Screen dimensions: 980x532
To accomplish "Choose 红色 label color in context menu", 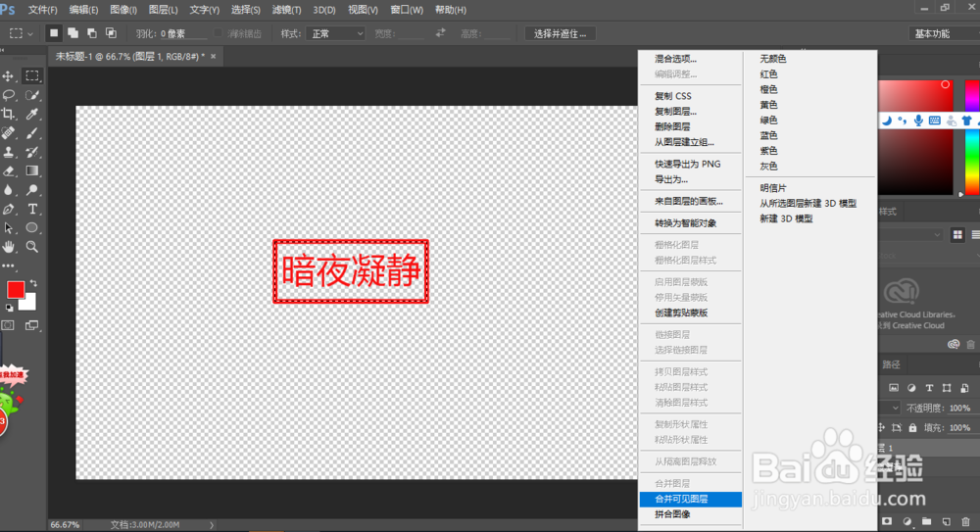I will coord(810,74).
